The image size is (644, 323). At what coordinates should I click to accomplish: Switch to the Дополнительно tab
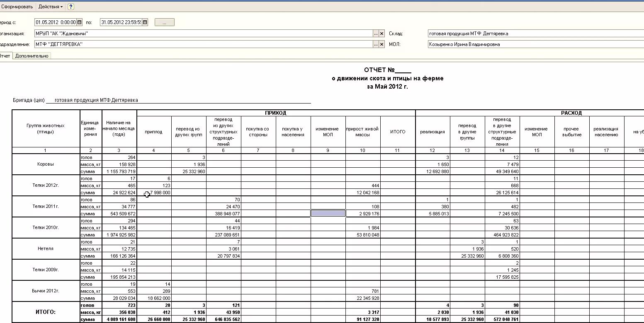(32, 56)
